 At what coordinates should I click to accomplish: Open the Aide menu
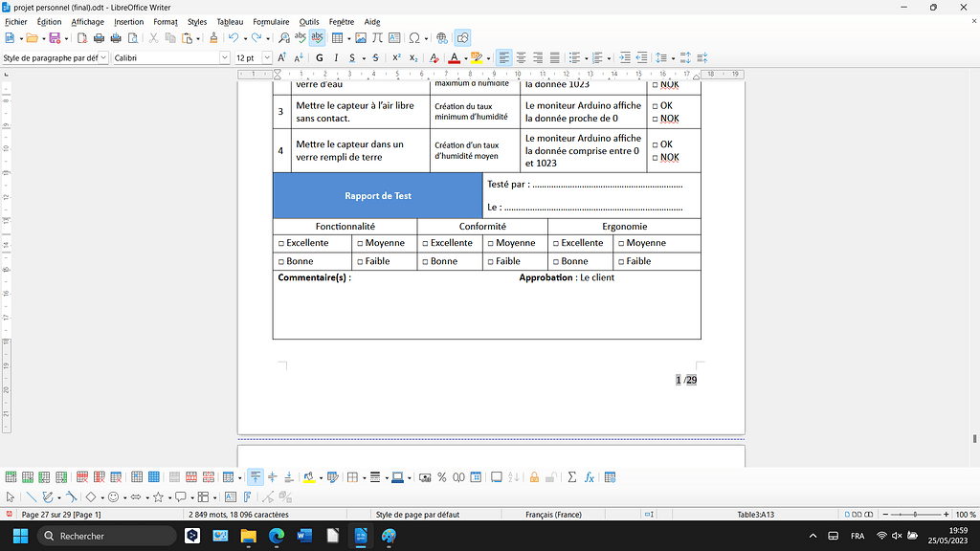(x=372, y=22)
